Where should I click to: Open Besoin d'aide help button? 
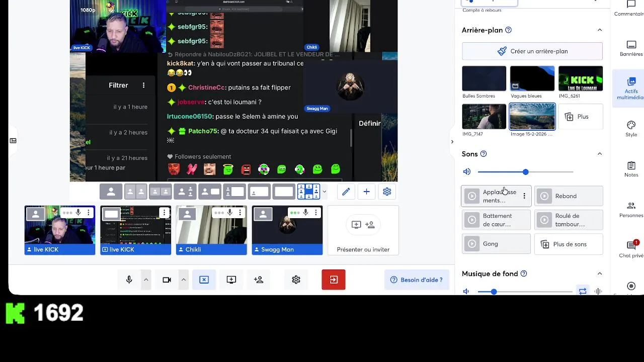(x=417, y=280)
